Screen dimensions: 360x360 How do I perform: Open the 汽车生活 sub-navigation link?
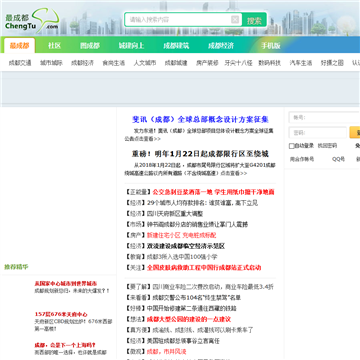tap(301, 63)
